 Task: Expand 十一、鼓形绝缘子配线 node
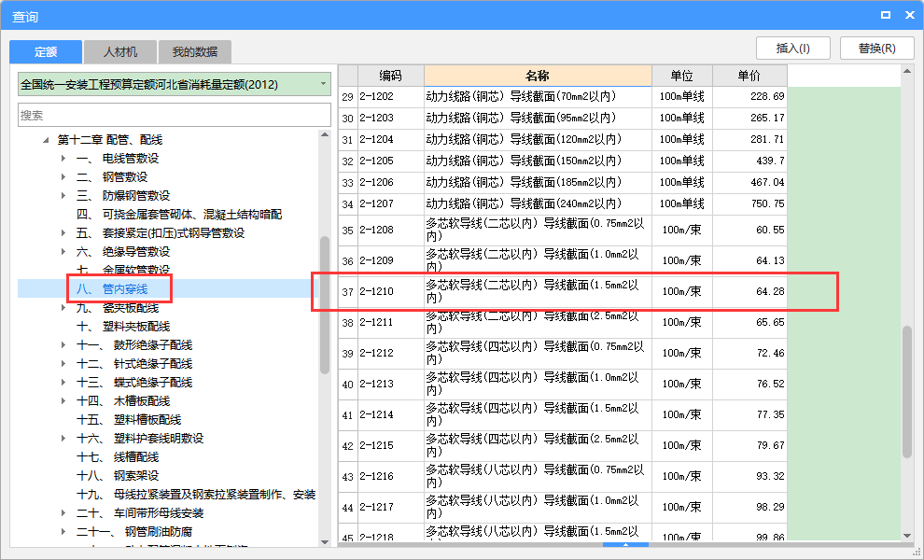click(63, 345)
